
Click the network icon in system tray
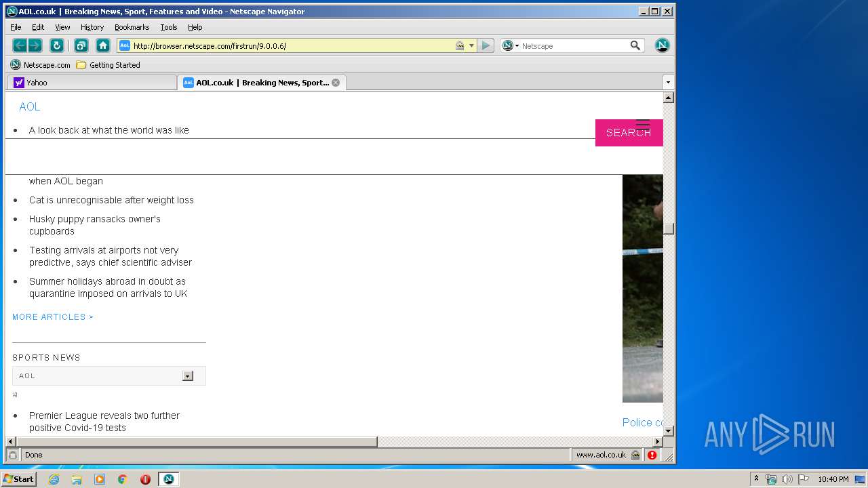[771, 479]
